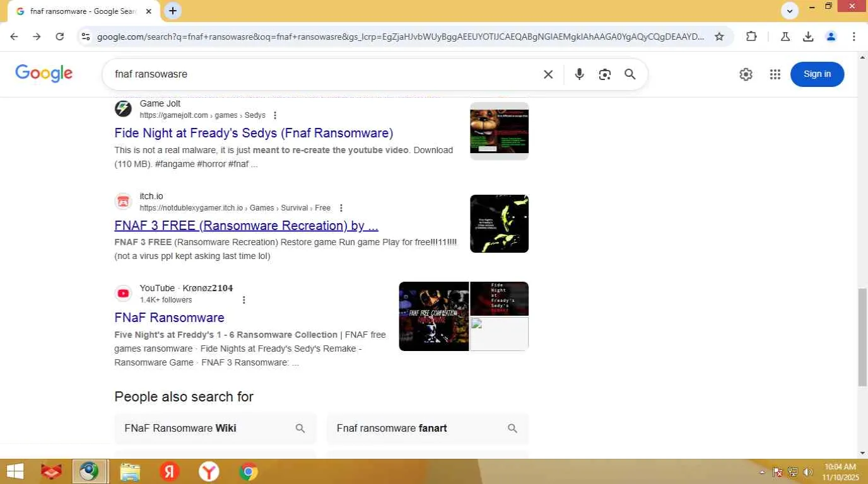Click the scrollbar up arrow
Screen dimensions: 868x484
tap(862, 57)
